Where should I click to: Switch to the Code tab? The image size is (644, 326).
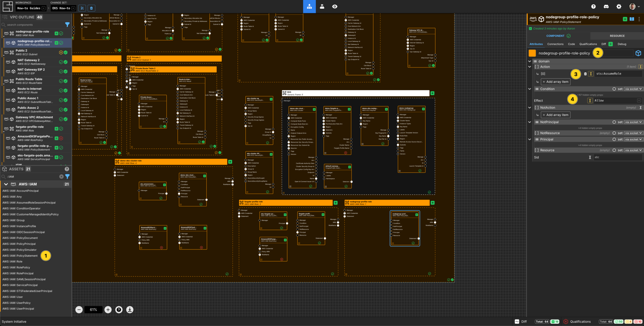[571, 44]
